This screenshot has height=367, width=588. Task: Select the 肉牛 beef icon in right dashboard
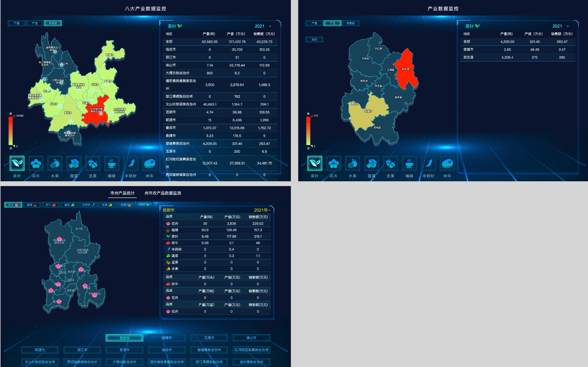[x=447, y=163]
